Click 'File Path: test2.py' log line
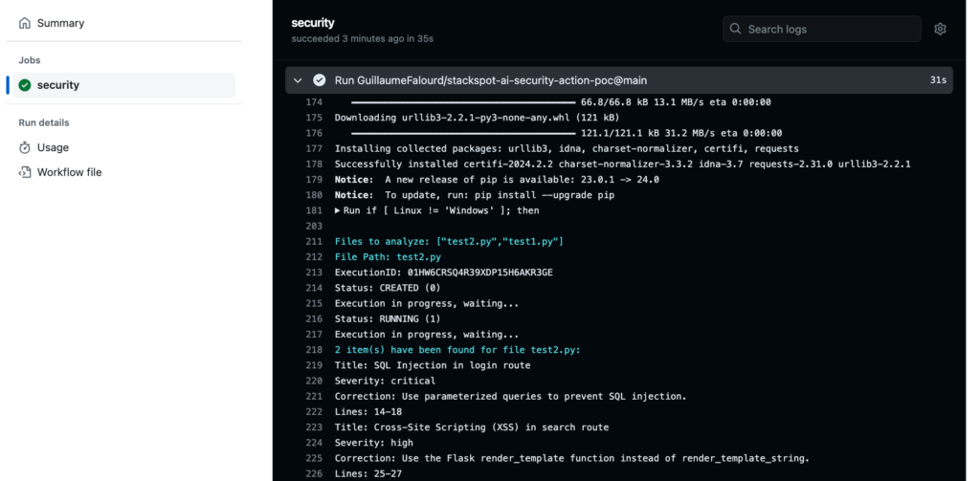The image size is (980, 481). pyautogui.click(x=389, y=256)
